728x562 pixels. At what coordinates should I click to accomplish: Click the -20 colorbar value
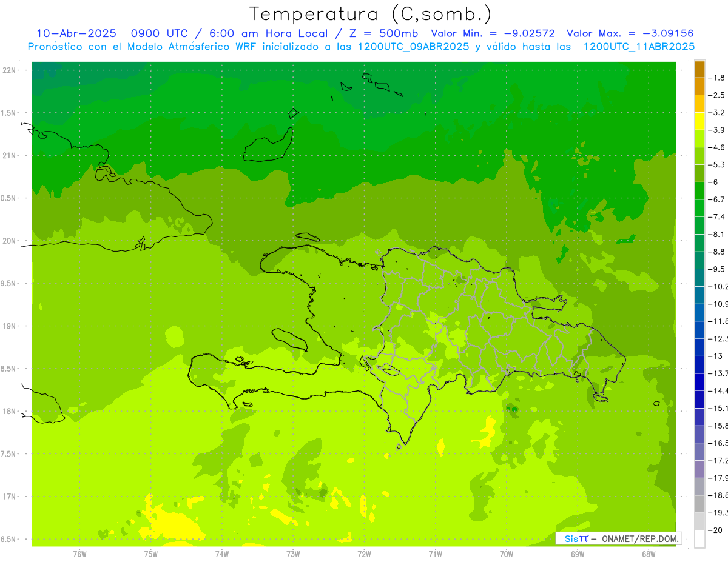click(716, 530)
